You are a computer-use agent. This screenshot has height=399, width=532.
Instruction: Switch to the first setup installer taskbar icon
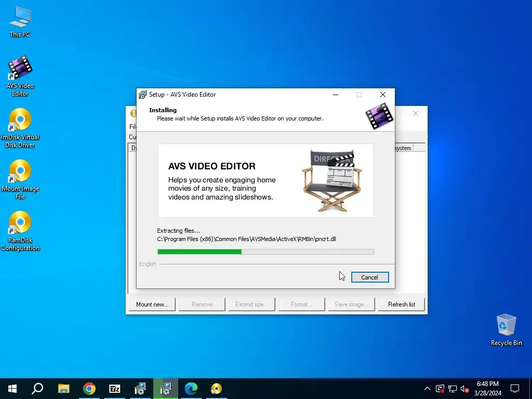click(x=140, y=389)
